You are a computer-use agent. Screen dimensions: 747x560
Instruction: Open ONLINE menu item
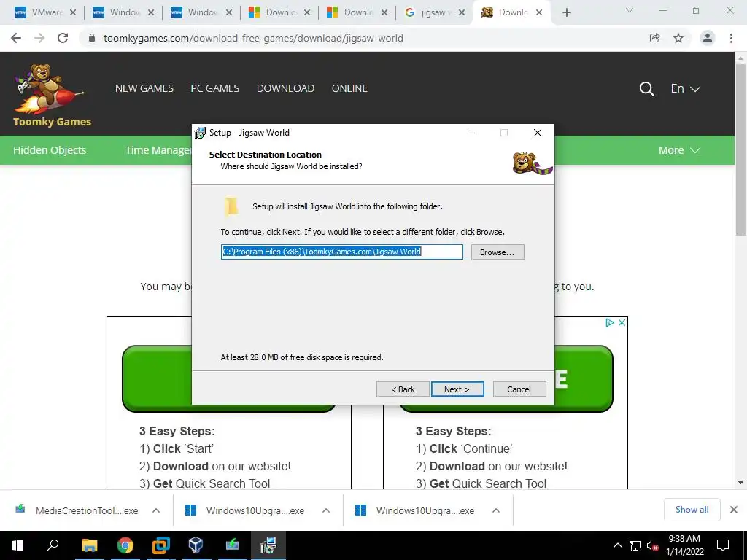tap(349, 88)
